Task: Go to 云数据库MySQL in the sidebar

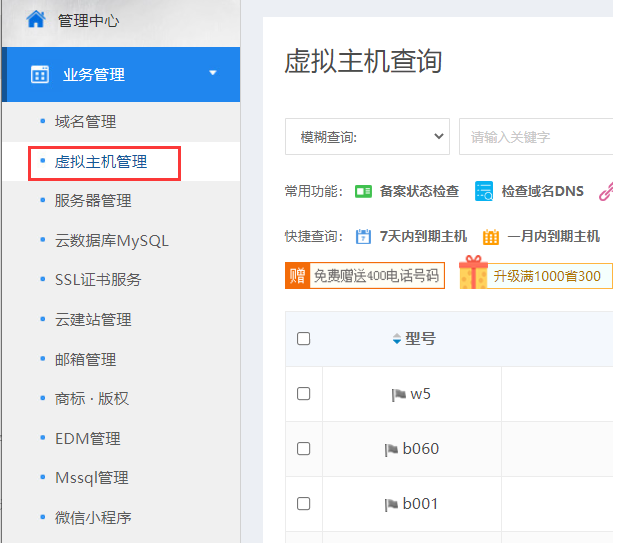Action: (111, 240)
